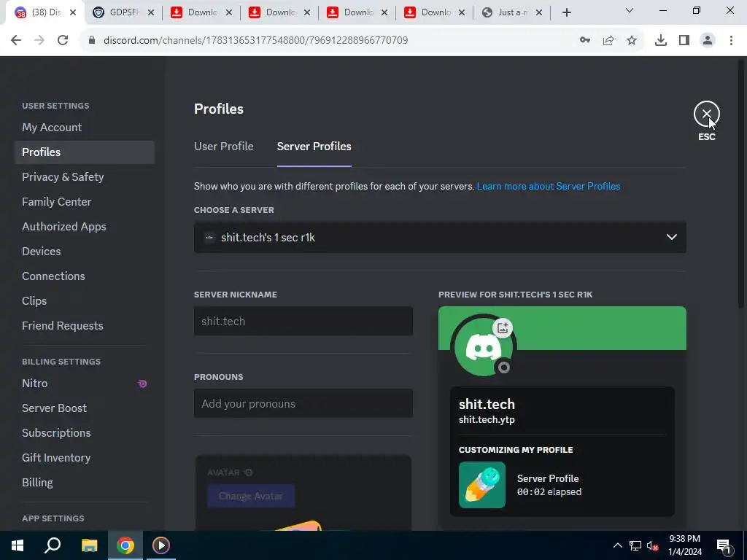747x560 pixels.
Task: Select Profiles in the settings sidebar
Action: 85,152
